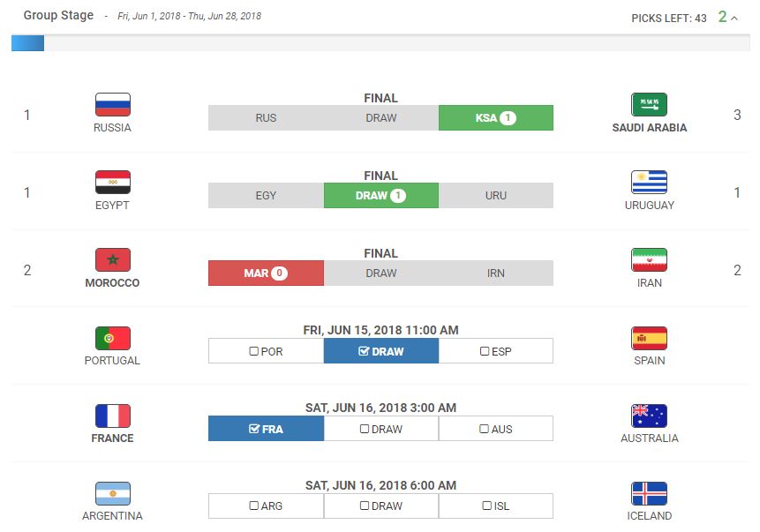Check the POR pick checkbox
The height and width of the screenshot is (532, 760).
pyautogui.click(x=254, y=351)
